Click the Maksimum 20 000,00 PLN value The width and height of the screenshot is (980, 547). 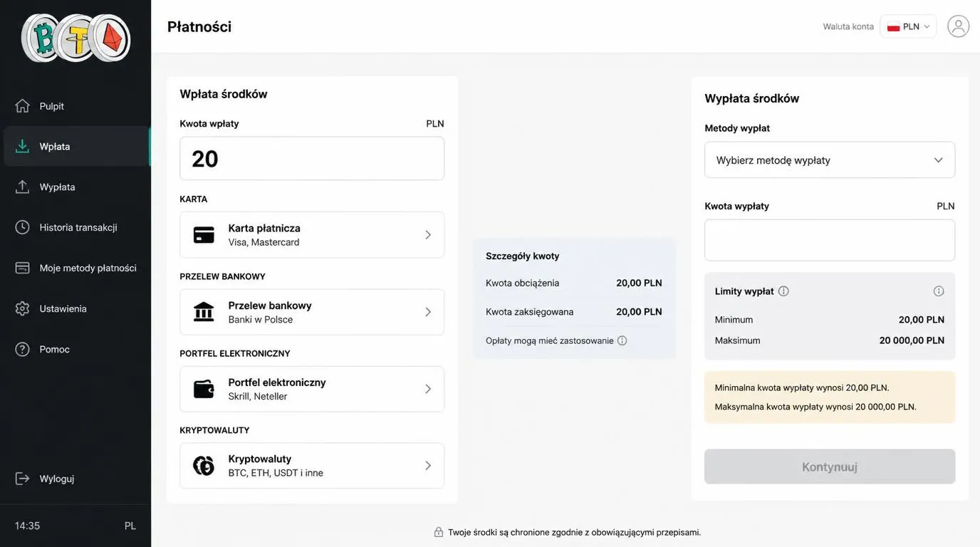pos(912,340)
